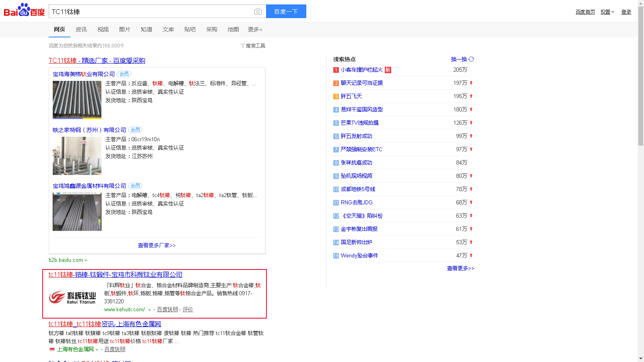Screen dimensions: 644x362
Task: Open camera image search icon
Action: [258, 12]
